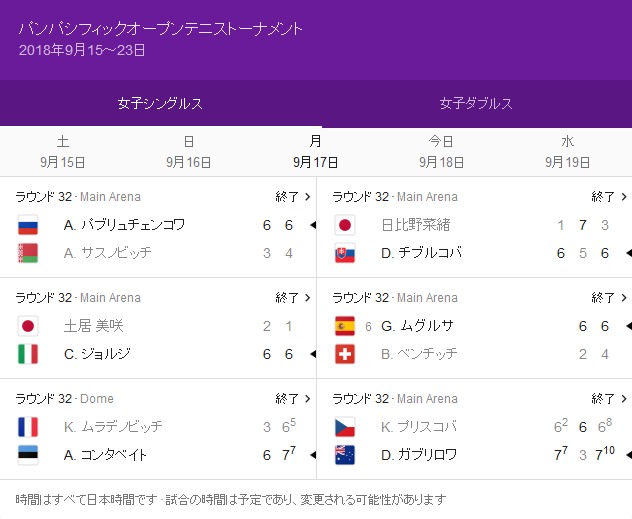632x519 pixels.
Task: Click Czech flag beside K. プリスコバ
Action: [x=345, y=427]
